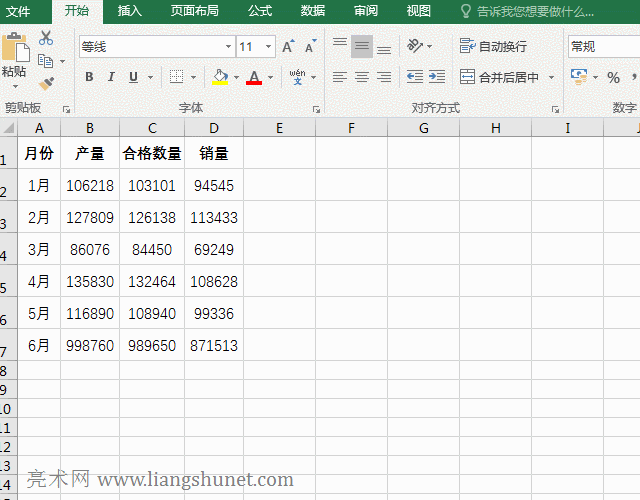This screenshot has height=500, width=640.
Task: Apply percent style
Action: point(613,77)
